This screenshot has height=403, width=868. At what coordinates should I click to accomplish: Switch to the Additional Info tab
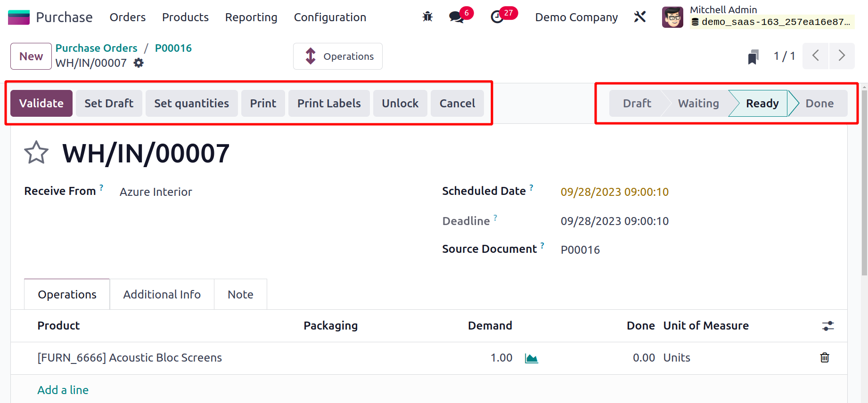(x=162, y=295)
